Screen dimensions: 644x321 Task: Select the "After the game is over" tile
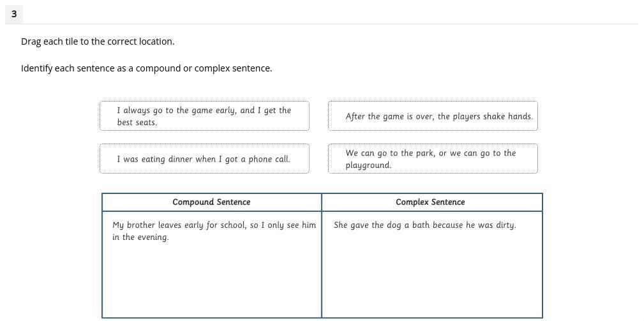point(433,116)
